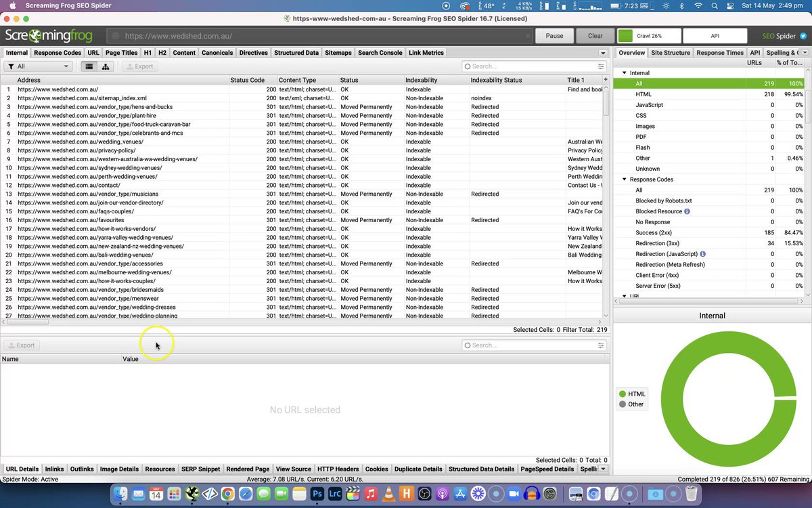This screenshot has height=508, width=812.
Task: Open Lightroom Classic from the Dock
Action: coord(334,495)
